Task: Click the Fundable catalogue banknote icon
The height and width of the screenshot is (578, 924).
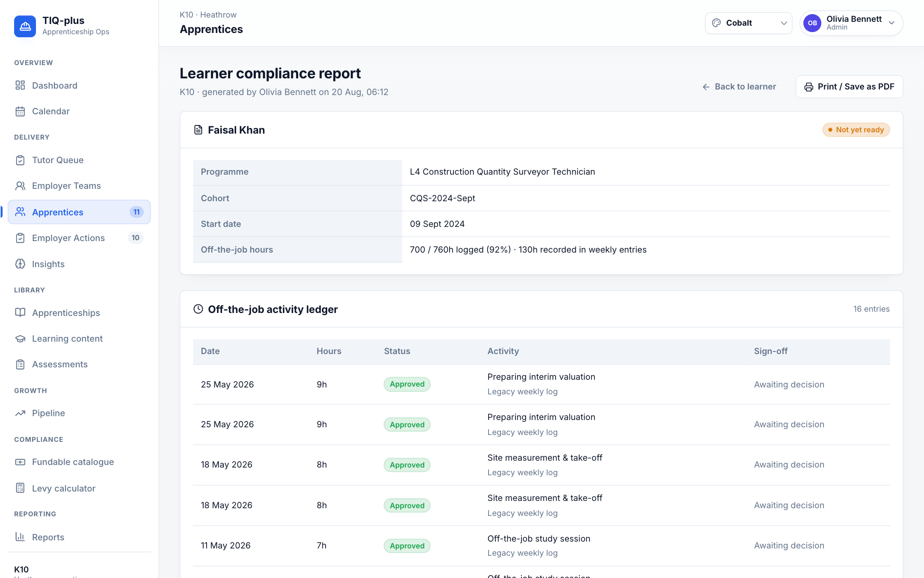Action: click(x=20, y=462)
